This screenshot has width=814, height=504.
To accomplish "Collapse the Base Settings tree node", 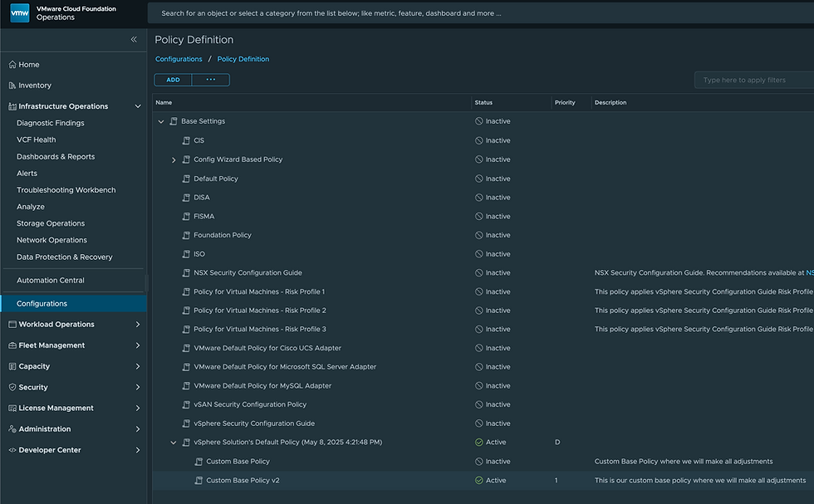I will point(161,121).
